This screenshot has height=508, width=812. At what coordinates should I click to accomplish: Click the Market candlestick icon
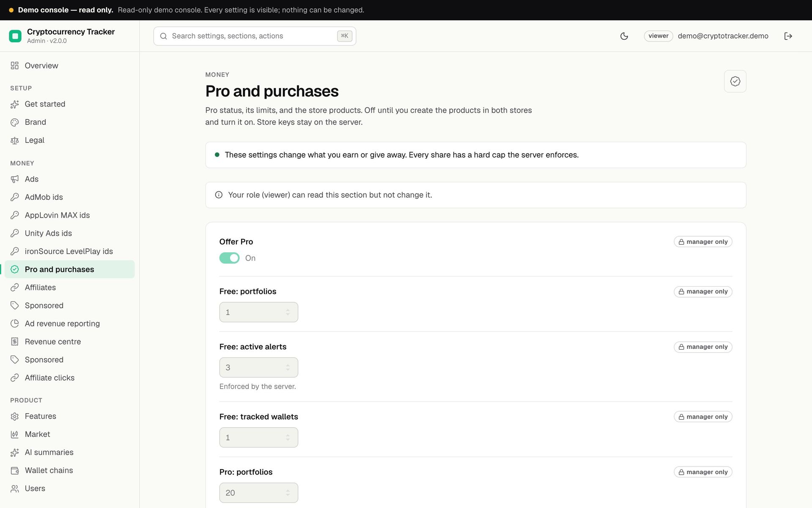[15, 434]
